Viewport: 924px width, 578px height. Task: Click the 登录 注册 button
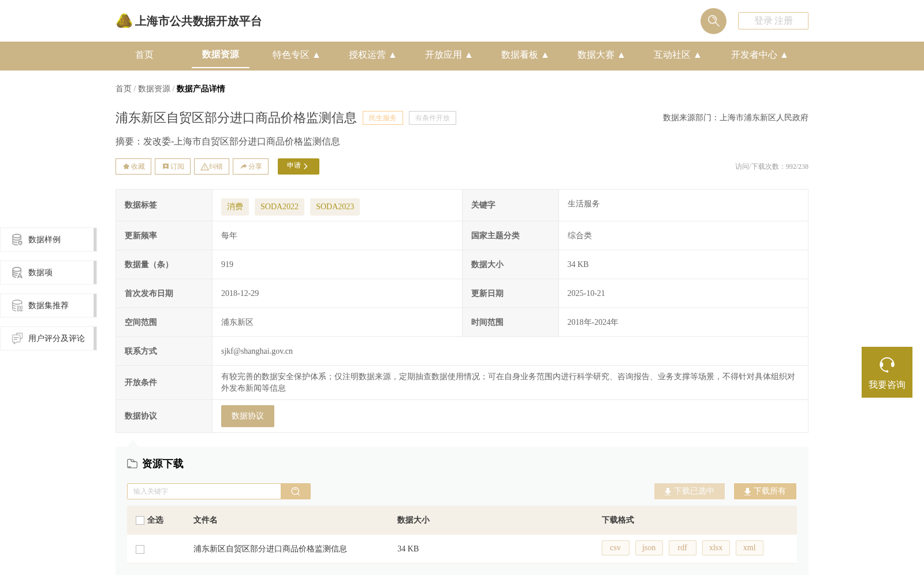tap(773, 21)
